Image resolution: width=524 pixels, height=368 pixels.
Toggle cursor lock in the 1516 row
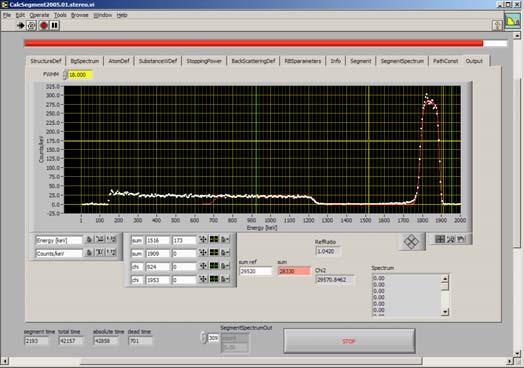coord(225,239)
